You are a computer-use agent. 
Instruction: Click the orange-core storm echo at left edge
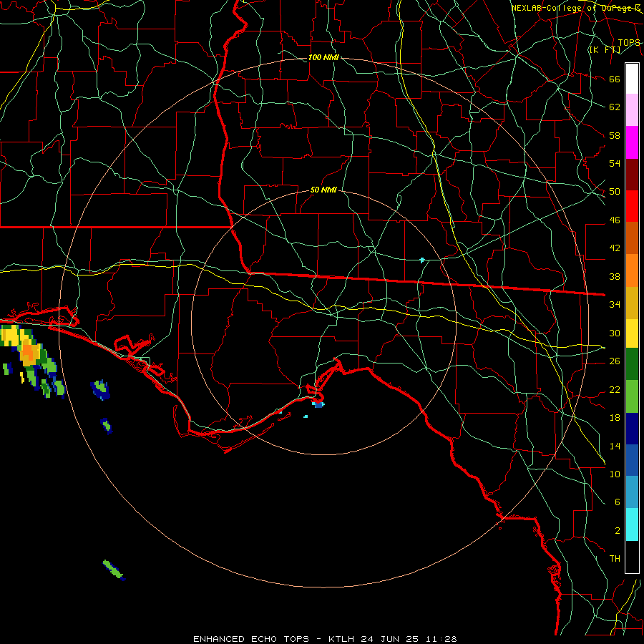click(29, 352)
